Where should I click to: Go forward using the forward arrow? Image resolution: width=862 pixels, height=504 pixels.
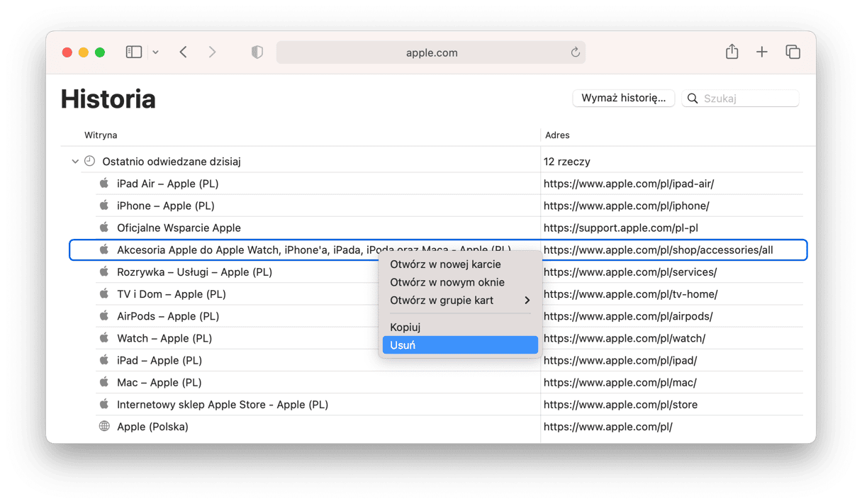click(212, 52)
